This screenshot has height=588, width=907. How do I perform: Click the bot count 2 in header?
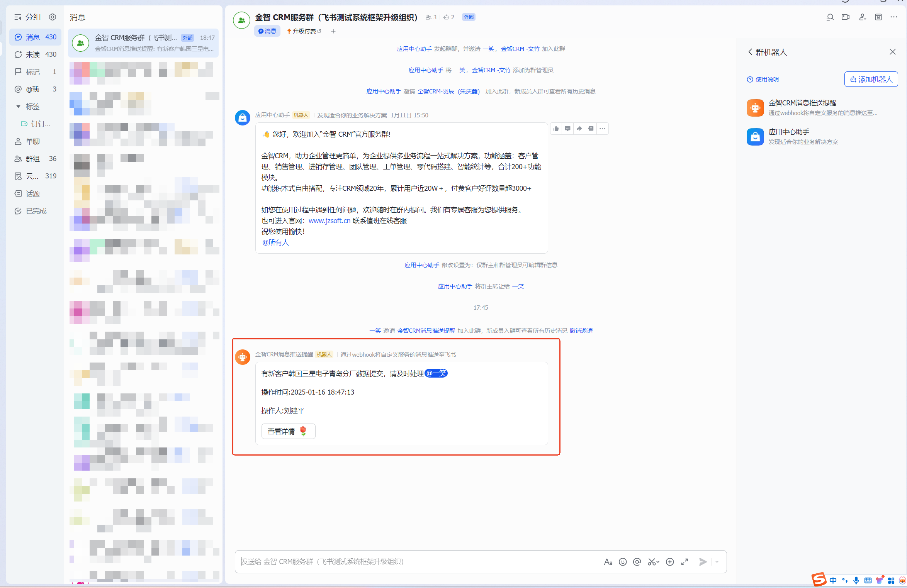449,17
